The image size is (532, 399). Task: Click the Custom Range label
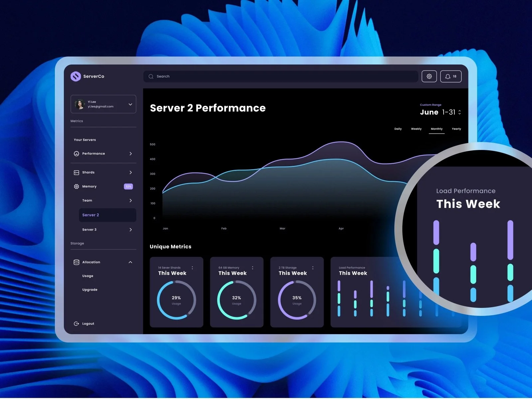(431, 105)
